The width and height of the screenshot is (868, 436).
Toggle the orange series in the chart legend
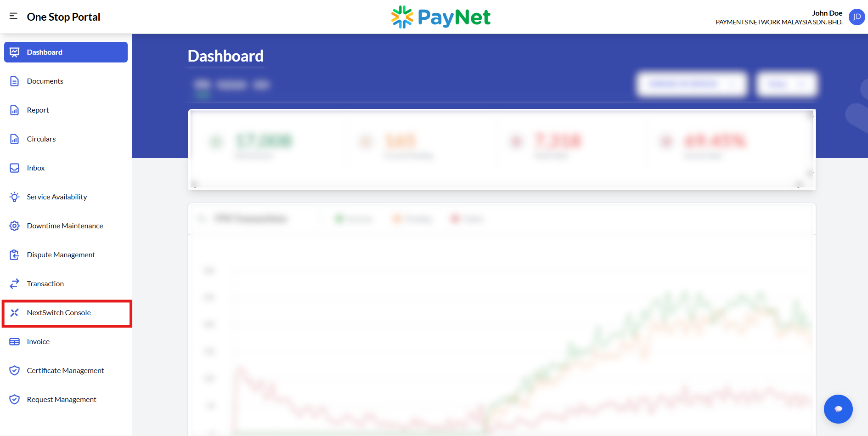pyautogui.click(x=412, y=219)
